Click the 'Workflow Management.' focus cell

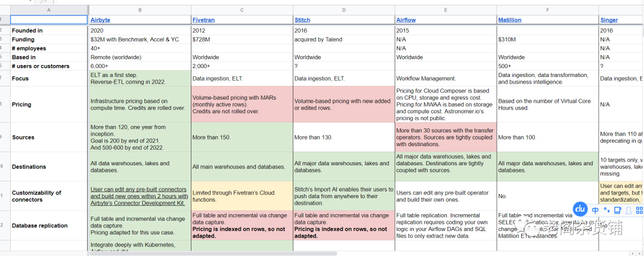pos(445,78)
